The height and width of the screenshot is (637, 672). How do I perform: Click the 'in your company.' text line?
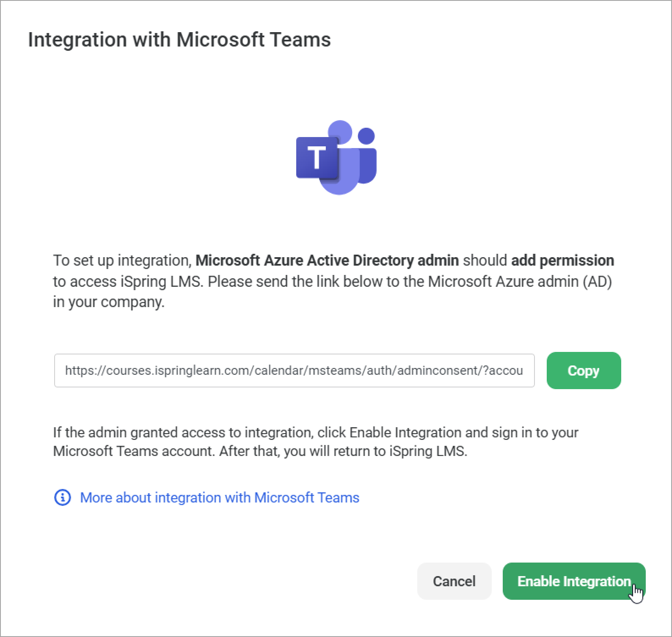pyautogui.click(x=109, y=302)
